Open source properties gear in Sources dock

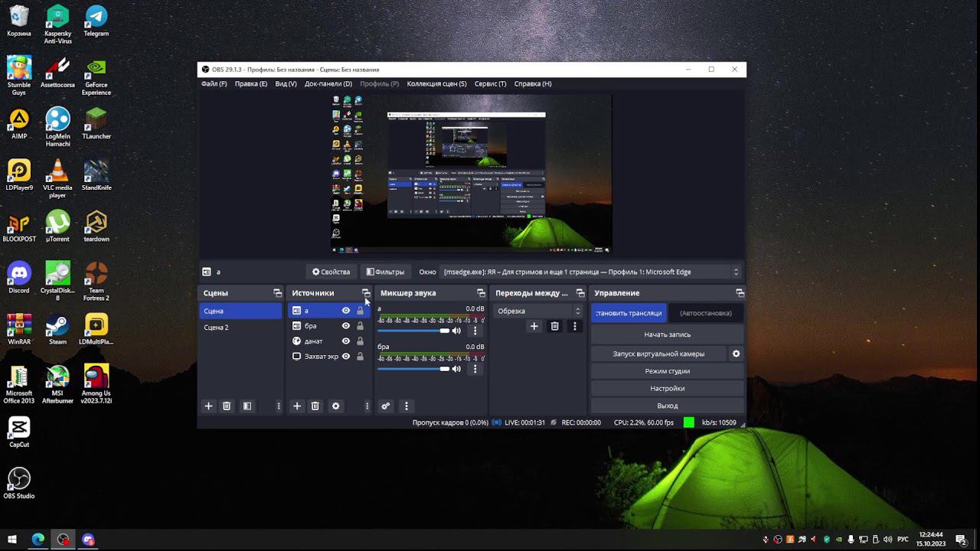click(x=335, y=406)
